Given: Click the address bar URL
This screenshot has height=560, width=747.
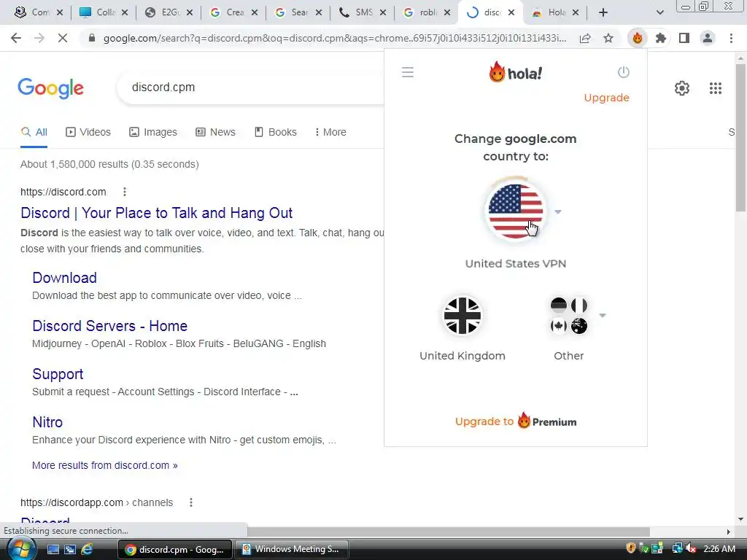Looking at the screenshot, I should [334, 38].
